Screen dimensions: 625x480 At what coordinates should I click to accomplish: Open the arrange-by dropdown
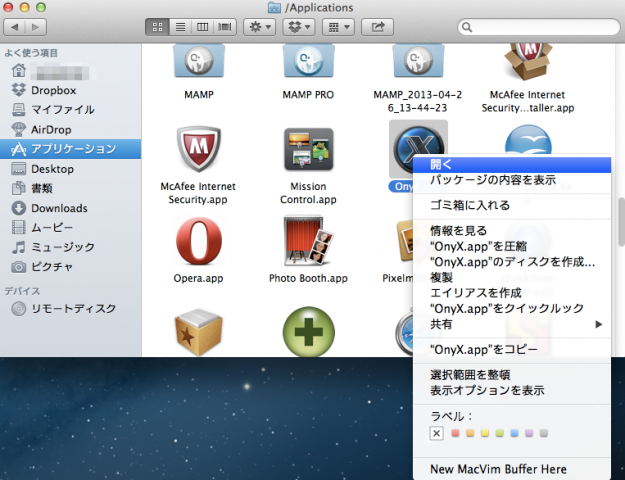[340, 27]
